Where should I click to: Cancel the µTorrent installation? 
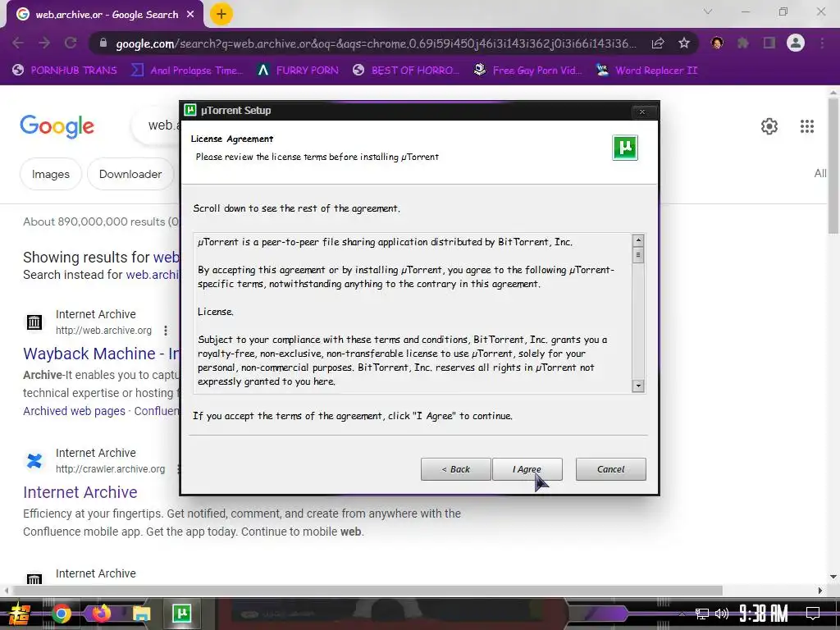(x=610, y=469)
